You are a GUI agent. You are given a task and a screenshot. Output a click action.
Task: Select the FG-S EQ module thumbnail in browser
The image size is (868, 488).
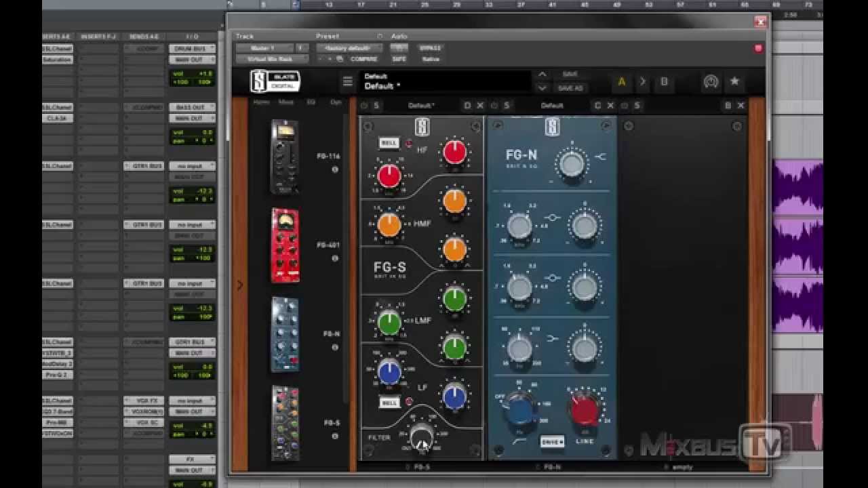pos(285,423)
